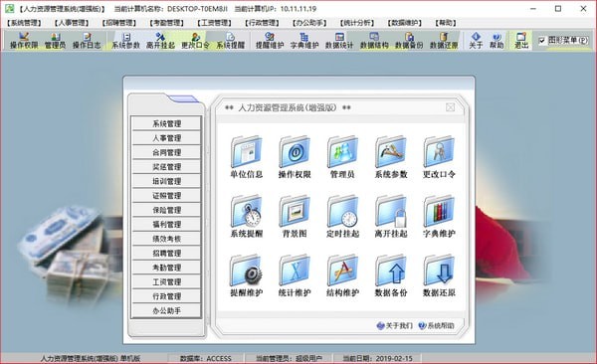This screenshot has width=597, height=364.
Task: Open 提醒维护 icon in the main panel
Action: click(247, 275)
